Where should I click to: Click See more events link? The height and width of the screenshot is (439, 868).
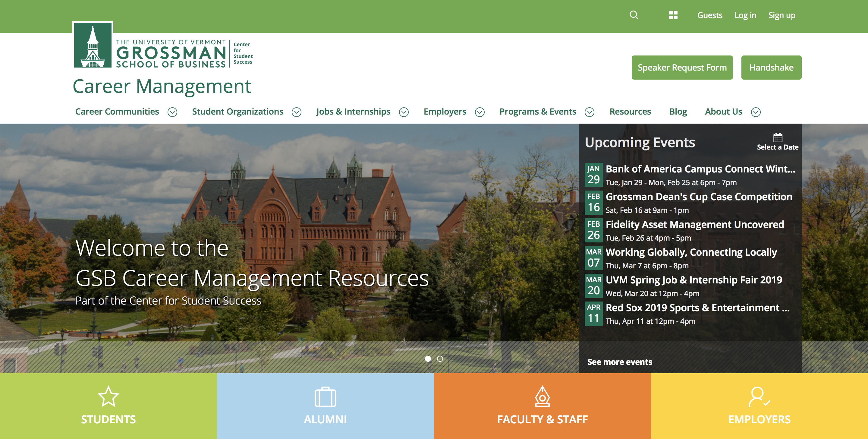coord(620,362)
